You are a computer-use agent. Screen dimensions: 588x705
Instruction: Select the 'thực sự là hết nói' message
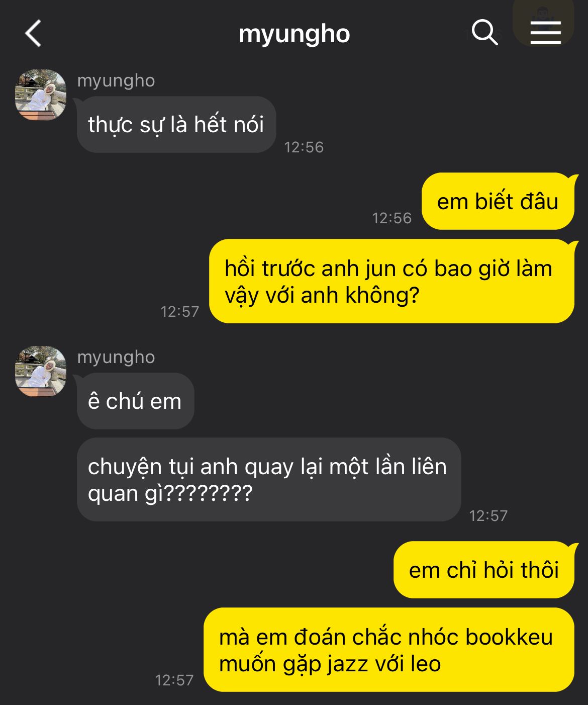tap(176, 124)
